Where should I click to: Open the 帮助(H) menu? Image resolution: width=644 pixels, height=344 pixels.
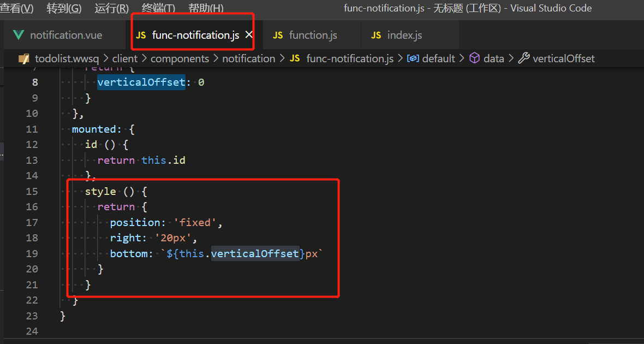point(206,8)
